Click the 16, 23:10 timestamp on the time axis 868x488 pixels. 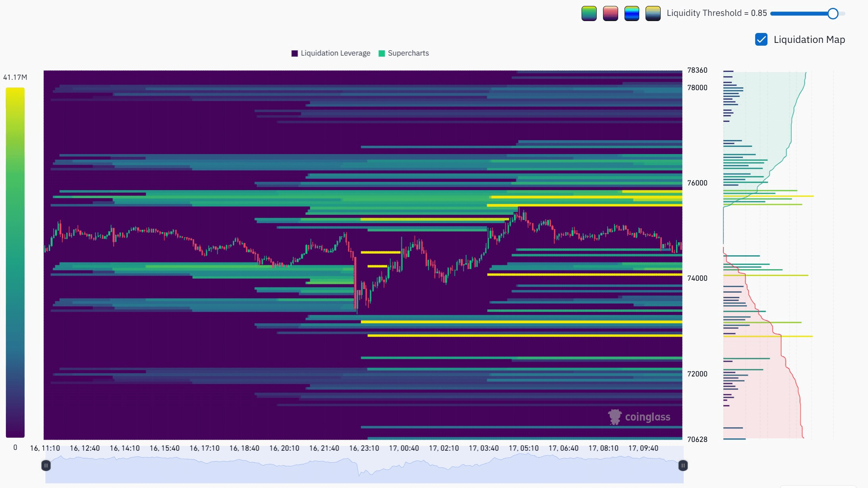click(x=364, y=448)
